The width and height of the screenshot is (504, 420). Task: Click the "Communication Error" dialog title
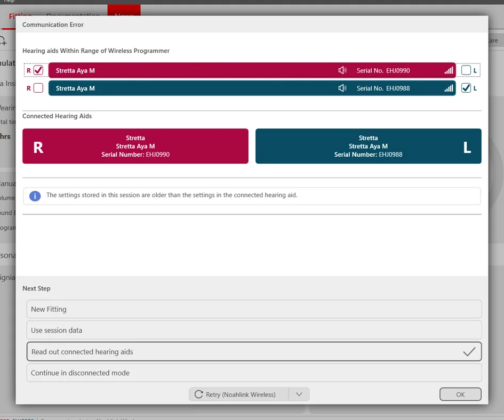tap(53, 25)
